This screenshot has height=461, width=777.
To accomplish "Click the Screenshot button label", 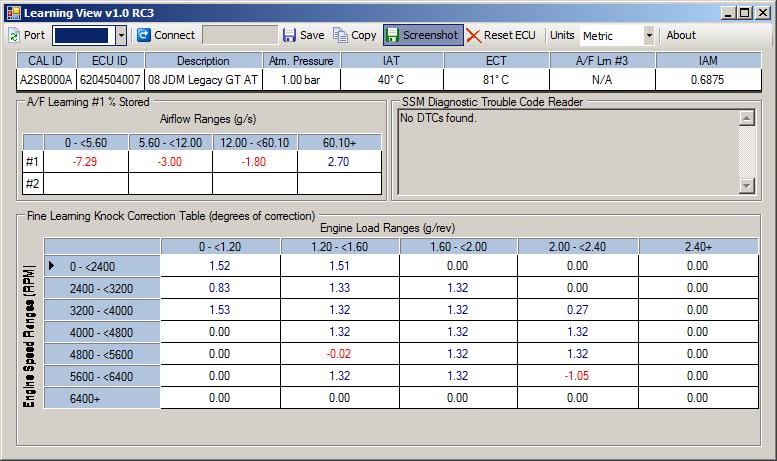I will click(x=430, y=35).
